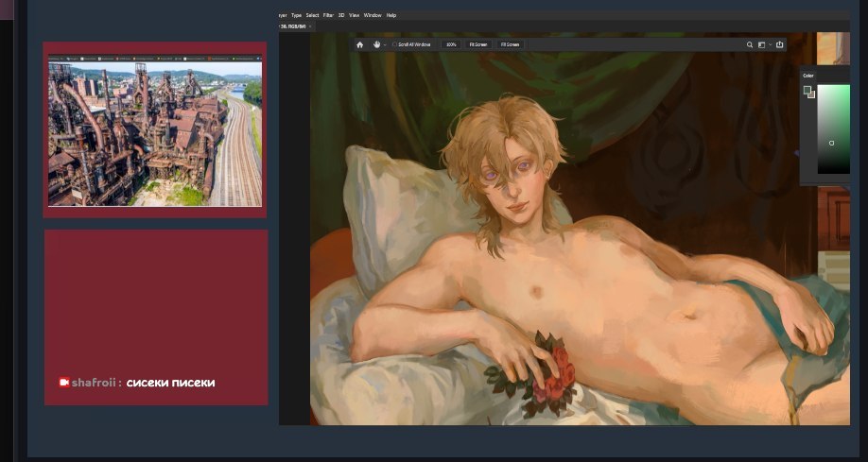Open the 3D menu
868x462 pixels.
341,15
